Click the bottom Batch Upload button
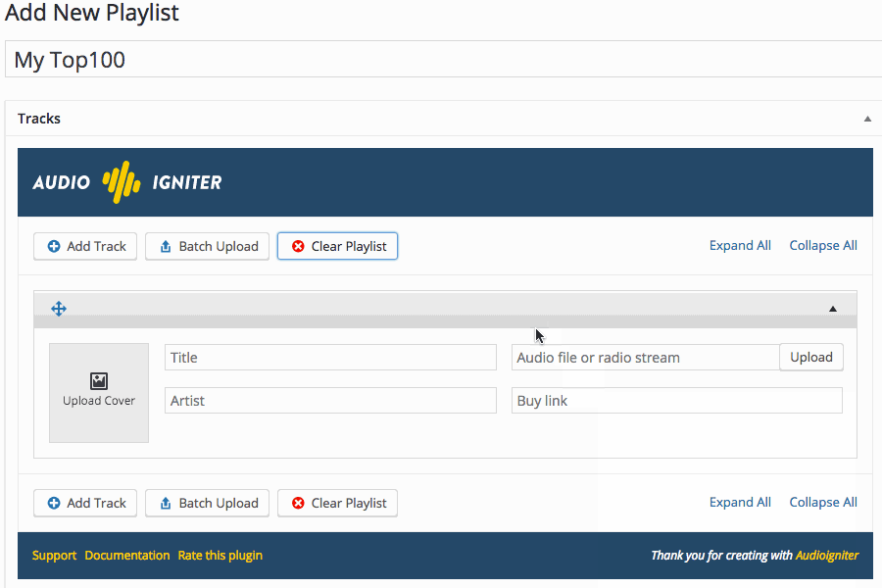 click(x=207, y=503)
